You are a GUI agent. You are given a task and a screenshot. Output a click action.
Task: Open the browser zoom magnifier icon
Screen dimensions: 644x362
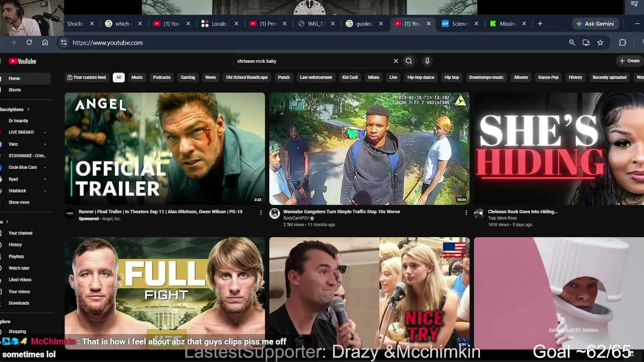point(572,43)
